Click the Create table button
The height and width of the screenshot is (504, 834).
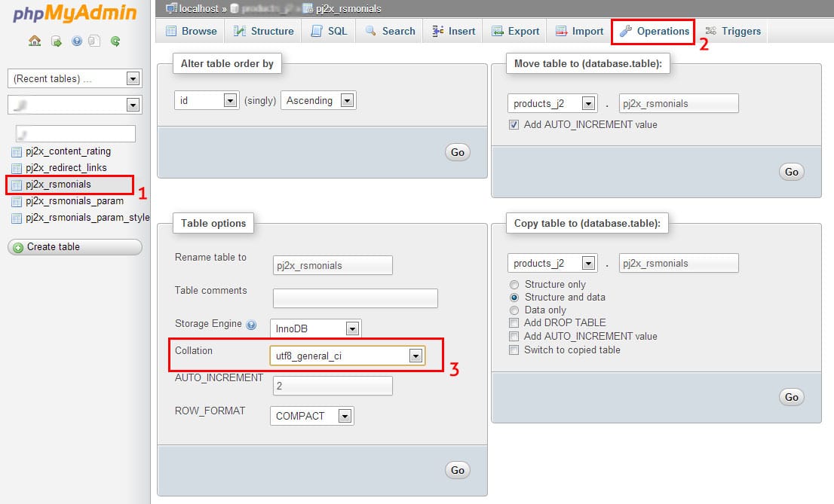75,247
